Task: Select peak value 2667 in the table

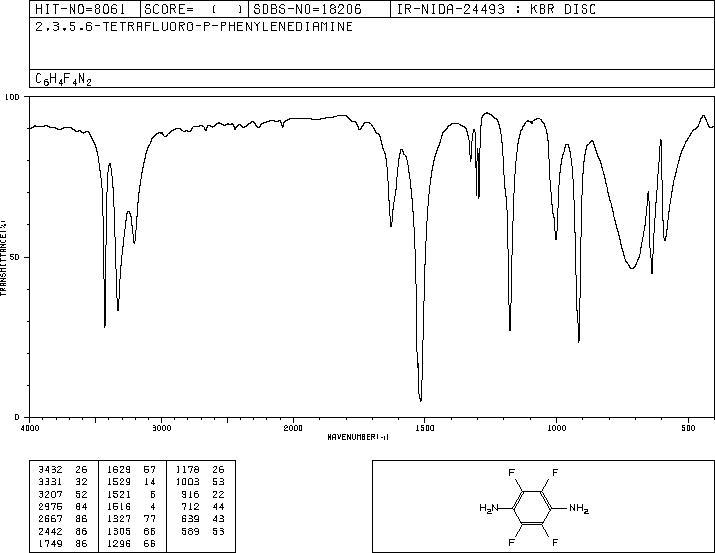Action: (x=50, y=519)
